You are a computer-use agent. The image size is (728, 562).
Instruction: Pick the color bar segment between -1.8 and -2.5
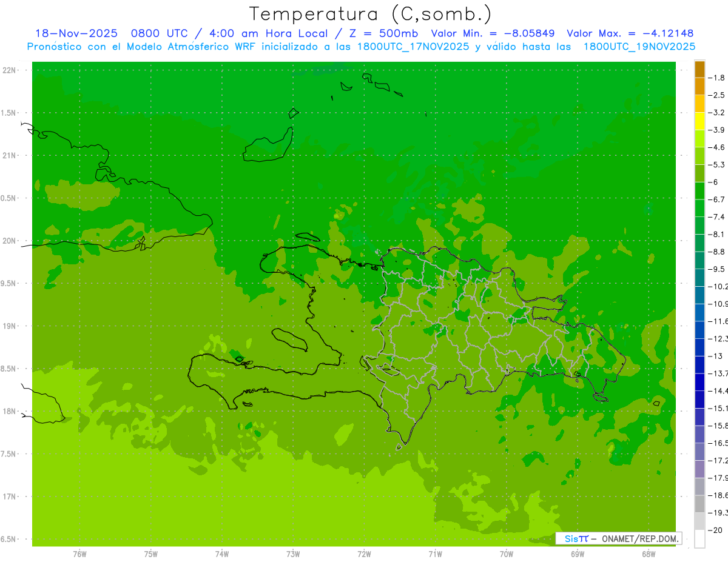tap(699, 86)
